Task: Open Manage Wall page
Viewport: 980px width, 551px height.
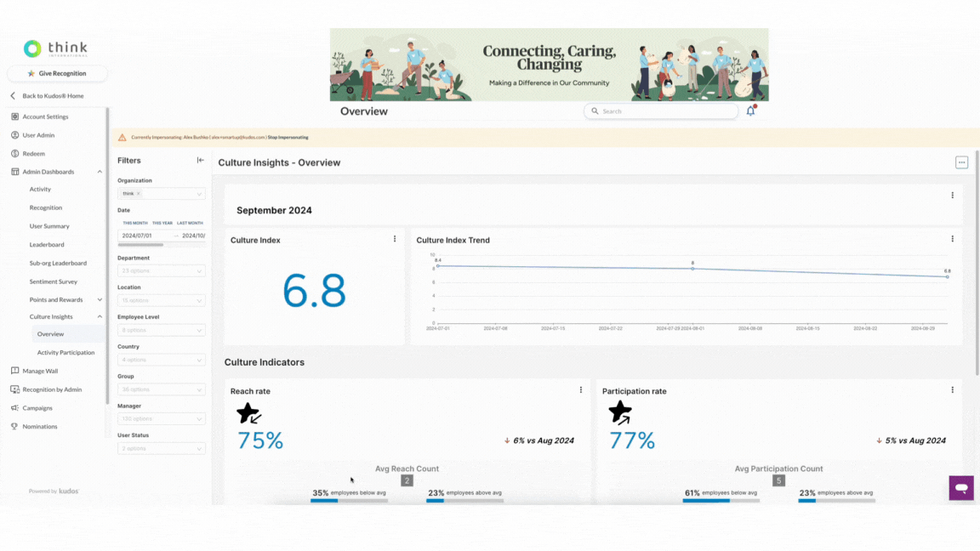Action: 40,371
